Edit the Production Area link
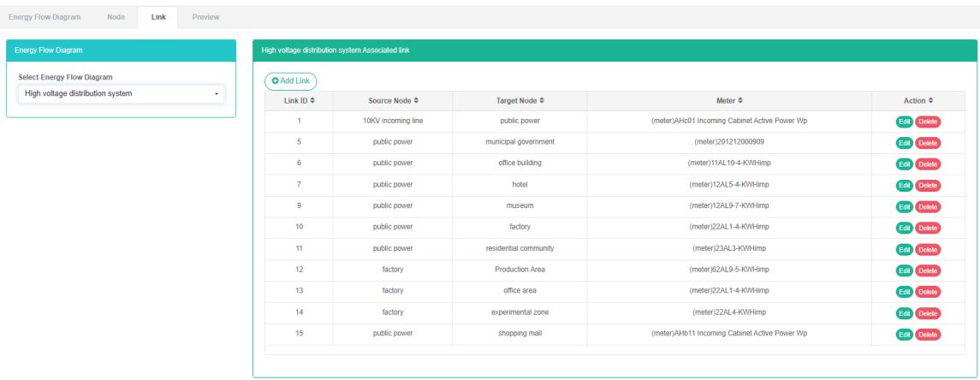This screenshot has width=980, height=380. (x=904, y=270)
